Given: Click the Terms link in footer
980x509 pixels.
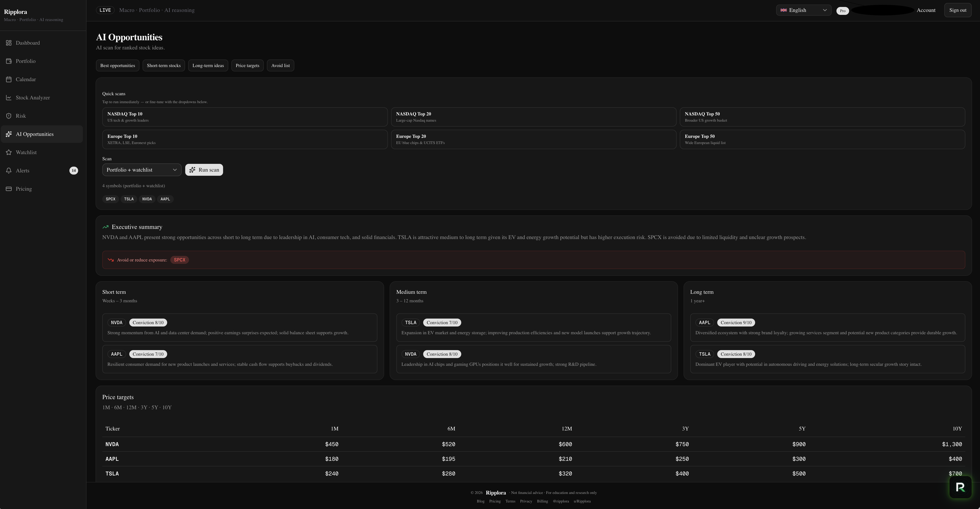Looking at the screenshot, I should point(510,501).
